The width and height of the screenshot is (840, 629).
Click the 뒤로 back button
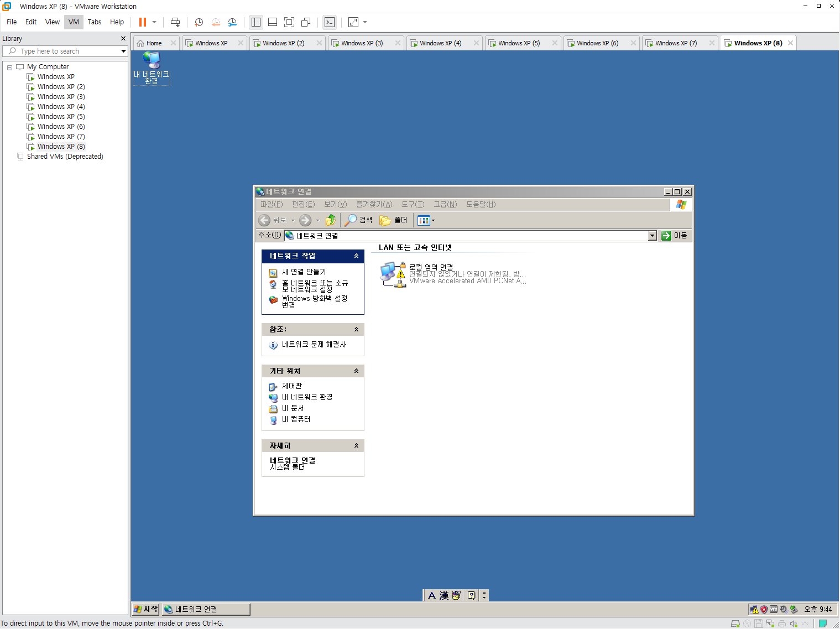tap(273, 220)
